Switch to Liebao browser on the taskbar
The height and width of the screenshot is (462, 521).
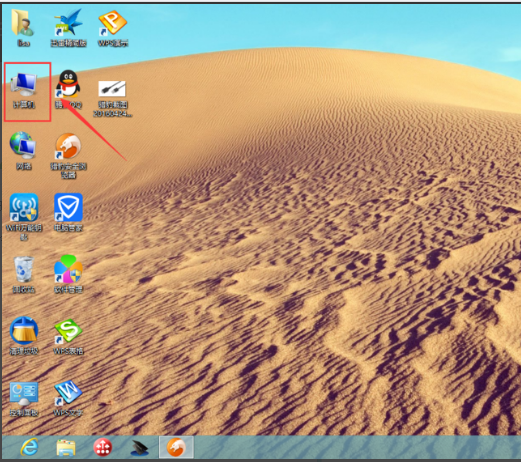click(176, 447)
